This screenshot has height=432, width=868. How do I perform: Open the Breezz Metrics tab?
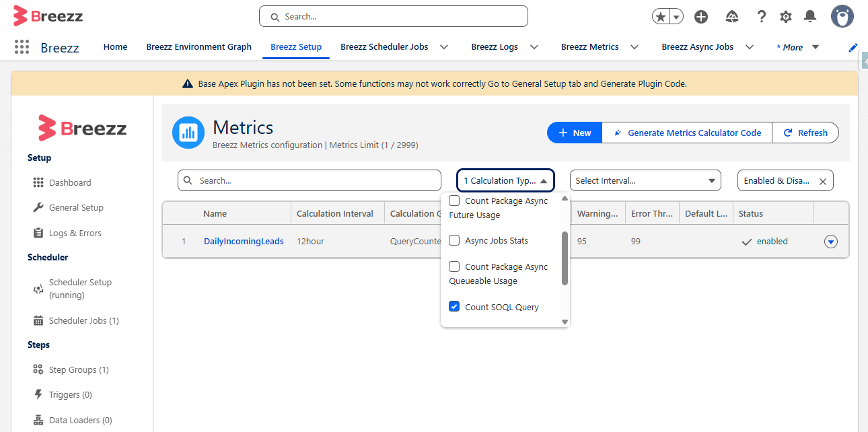[x=590, y=47]
